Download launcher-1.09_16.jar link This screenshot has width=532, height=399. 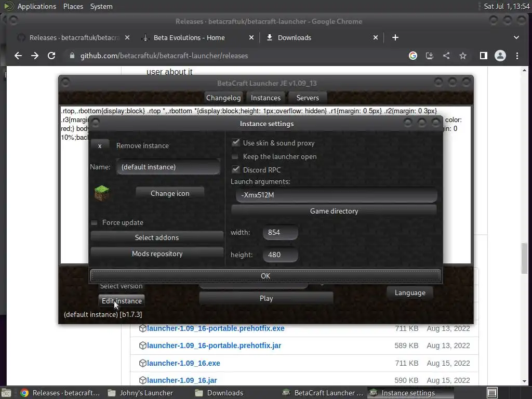coord(182,380)
